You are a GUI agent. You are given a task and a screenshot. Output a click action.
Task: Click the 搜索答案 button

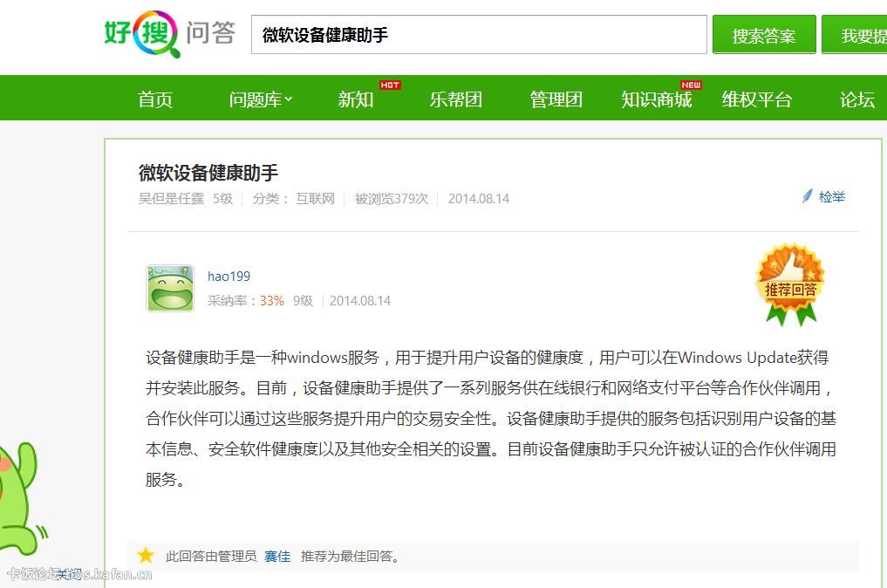pos(764,35)
